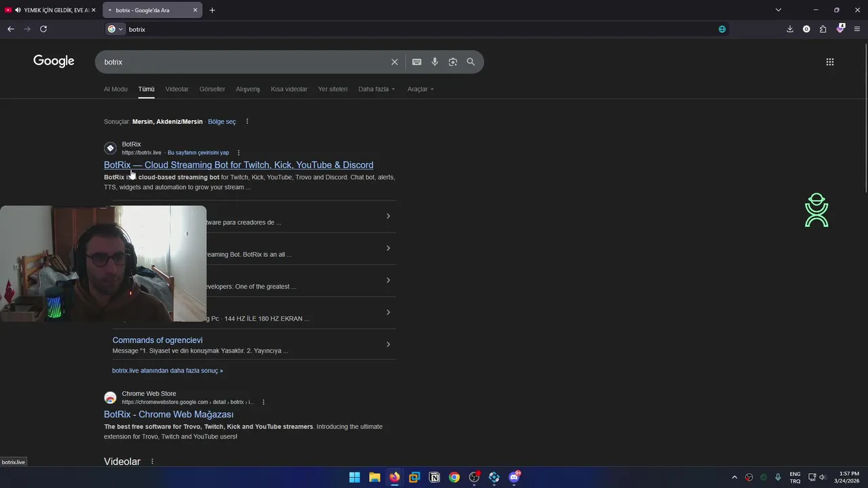This screenshot has width=868, height=488.
Task: Start voice search with microphone
Action: coord(435,62)
